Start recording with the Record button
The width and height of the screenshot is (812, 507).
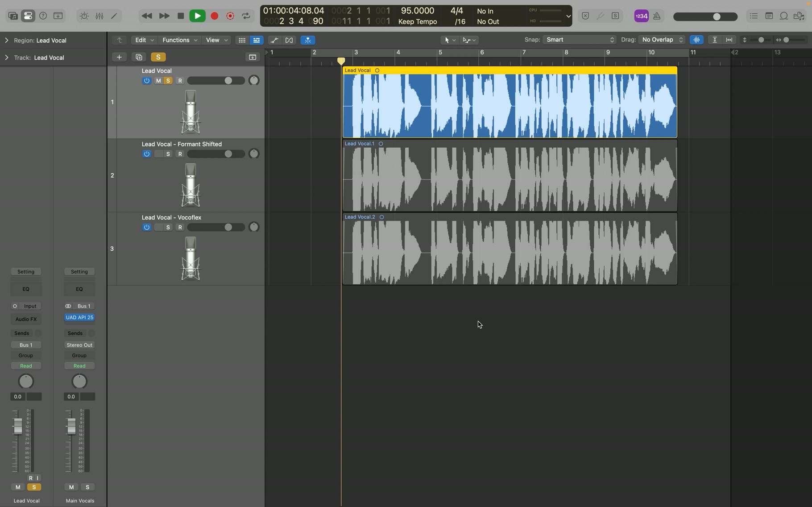pyautogui.click(x=214, y=16)
